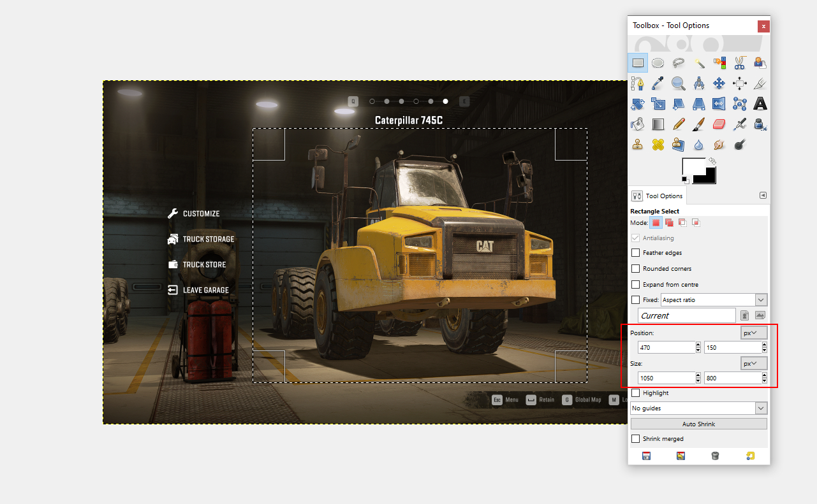Select the Ellipse Select tool
817x504 pixels.
(658, 62)
